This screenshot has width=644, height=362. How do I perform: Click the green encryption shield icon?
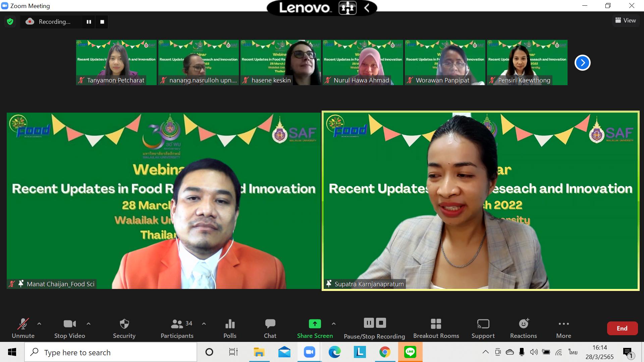(x=10, y=22)
